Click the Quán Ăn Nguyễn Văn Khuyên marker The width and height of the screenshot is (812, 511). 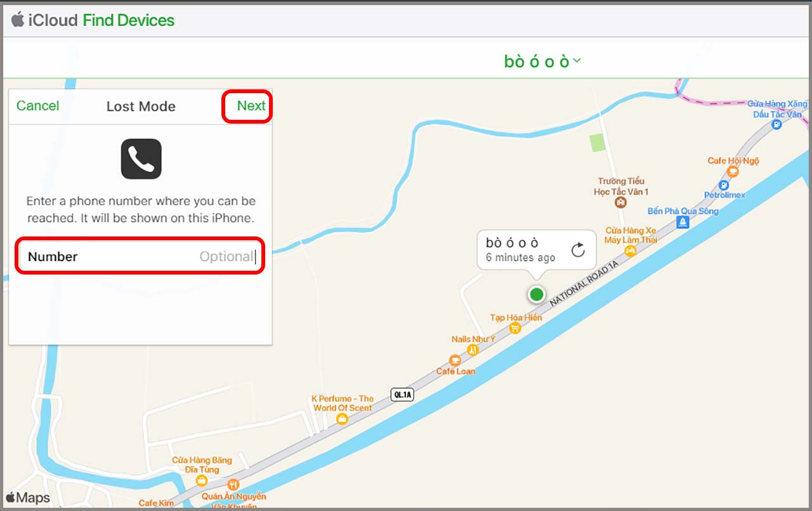coord(233,485)
